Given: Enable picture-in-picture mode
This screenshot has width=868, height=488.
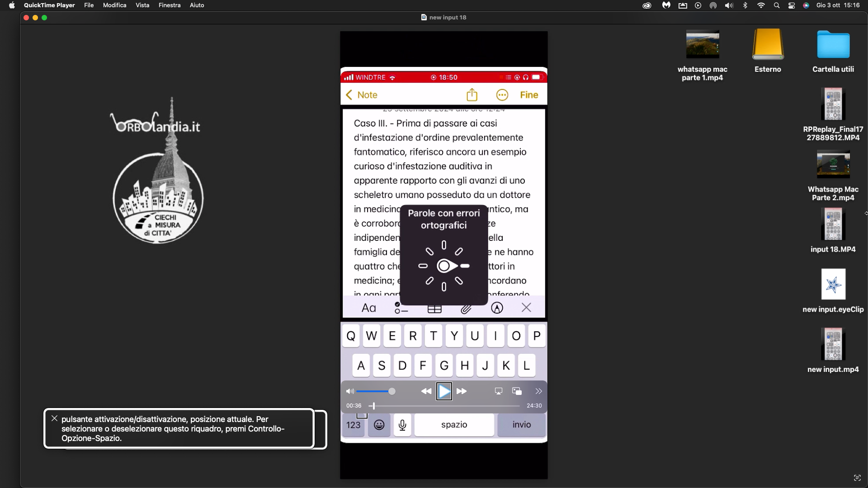Looking at the screenshot, I should click(x=517, y=391).
